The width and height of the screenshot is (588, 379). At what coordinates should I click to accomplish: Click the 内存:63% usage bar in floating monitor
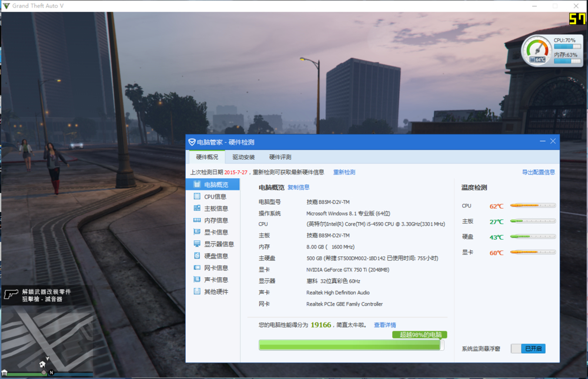pos(567,61)
